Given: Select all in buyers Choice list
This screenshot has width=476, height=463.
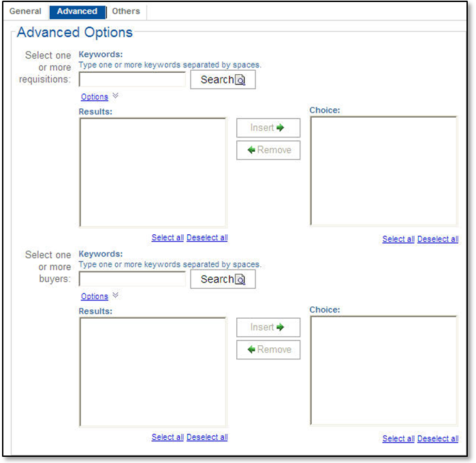Looking at the screenshot, I should tap(398, 438).
